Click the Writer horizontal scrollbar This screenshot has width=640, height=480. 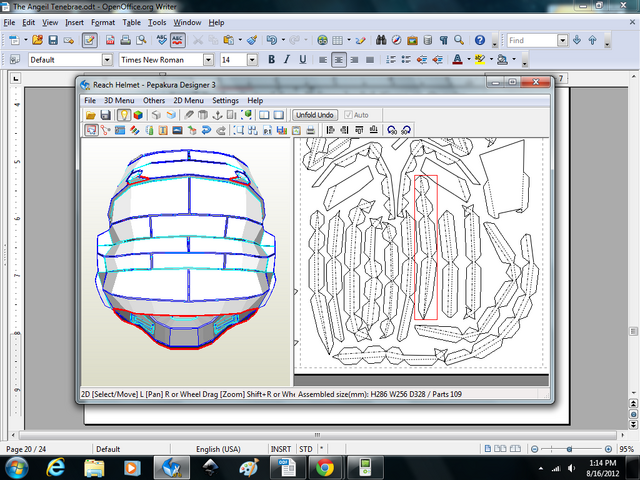pyautogui.click(x=317, y=435)
